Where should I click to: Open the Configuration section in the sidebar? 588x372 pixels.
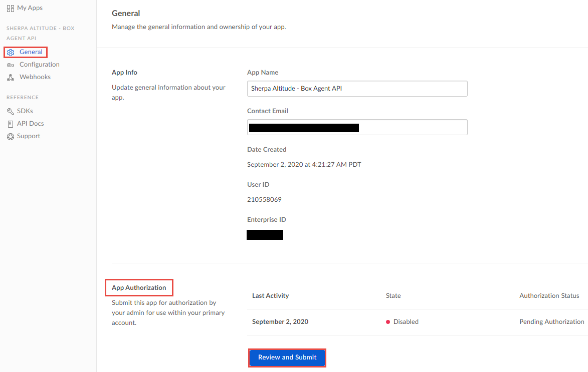(39, 65)
